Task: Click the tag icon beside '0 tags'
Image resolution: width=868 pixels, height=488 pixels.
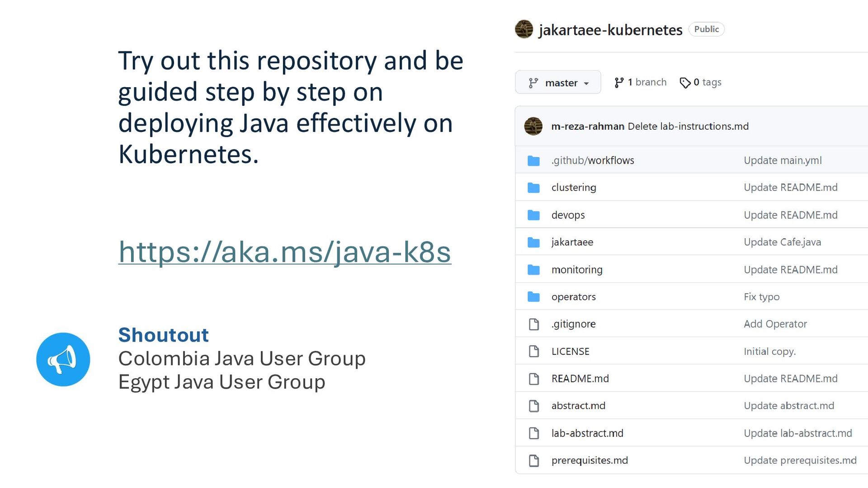Action: (685, 82)
